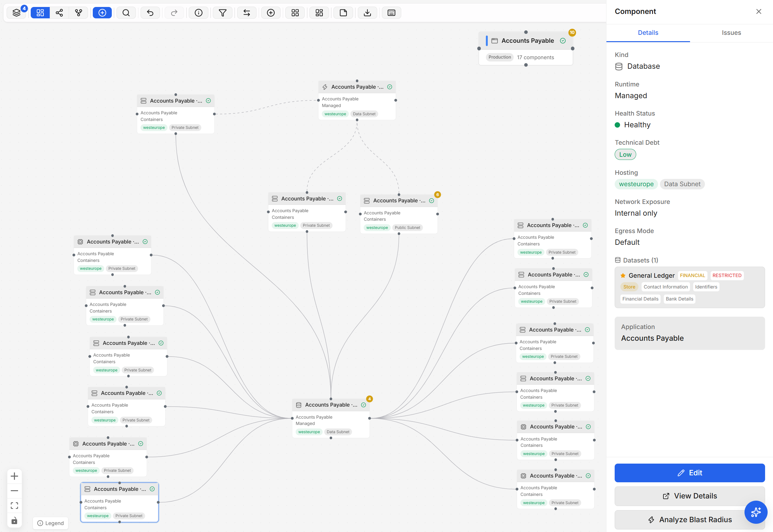Click Analyze Blast Radius button
Screen dimensions: 773x532
click(690, 520)
